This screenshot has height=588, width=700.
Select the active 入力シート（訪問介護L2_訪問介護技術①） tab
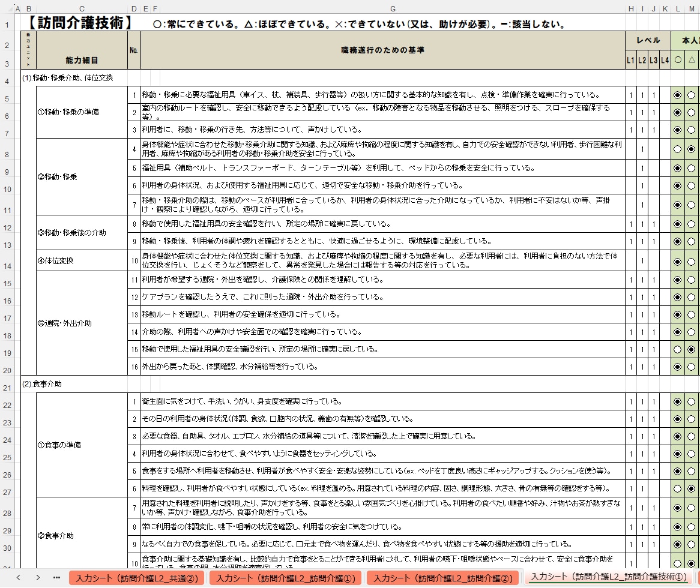pyautogui.click(x=609, y=577)
